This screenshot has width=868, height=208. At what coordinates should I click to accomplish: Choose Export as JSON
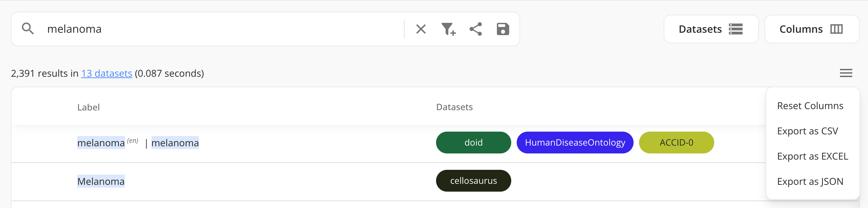pos(810,181)
